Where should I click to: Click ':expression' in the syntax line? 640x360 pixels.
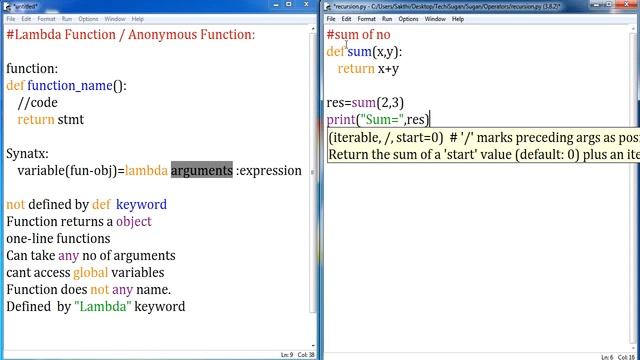(x=269, y=171)
